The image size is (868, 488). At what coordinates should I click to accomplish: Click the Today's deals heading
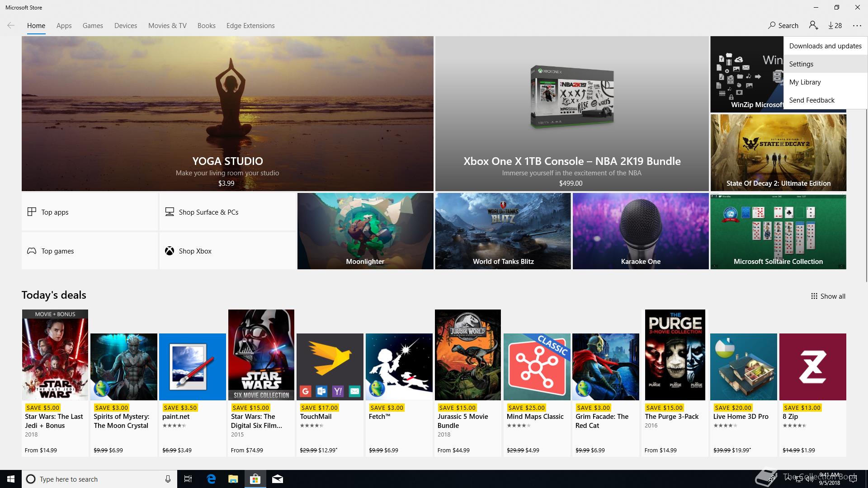pyautogui.click(x=54, y=295)
